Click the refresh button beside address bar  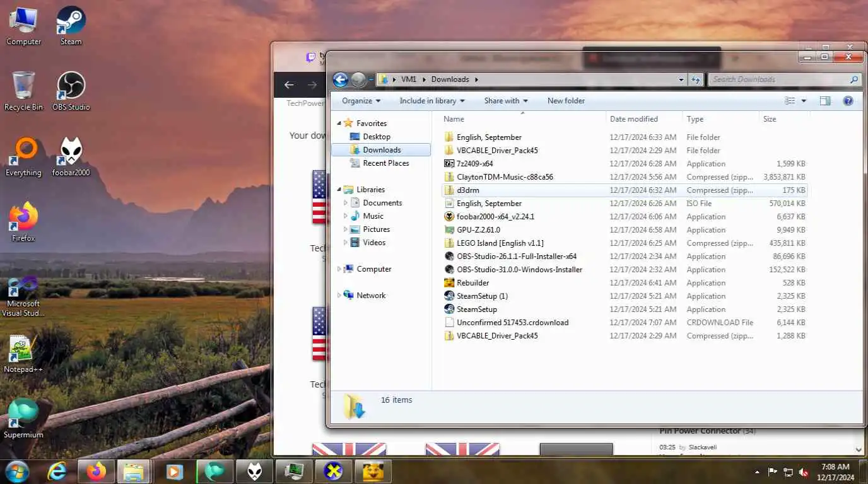click(696, 79)
